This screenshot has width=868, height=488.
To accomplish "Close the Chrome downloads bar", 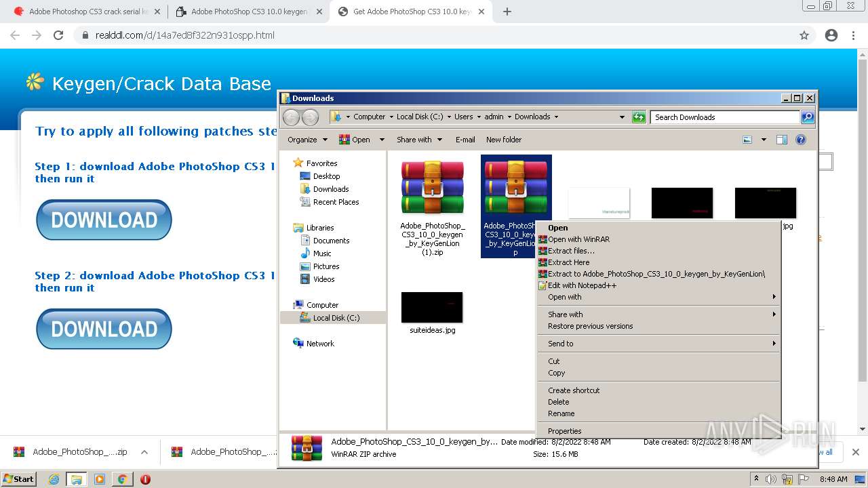I will pos(856,452).
